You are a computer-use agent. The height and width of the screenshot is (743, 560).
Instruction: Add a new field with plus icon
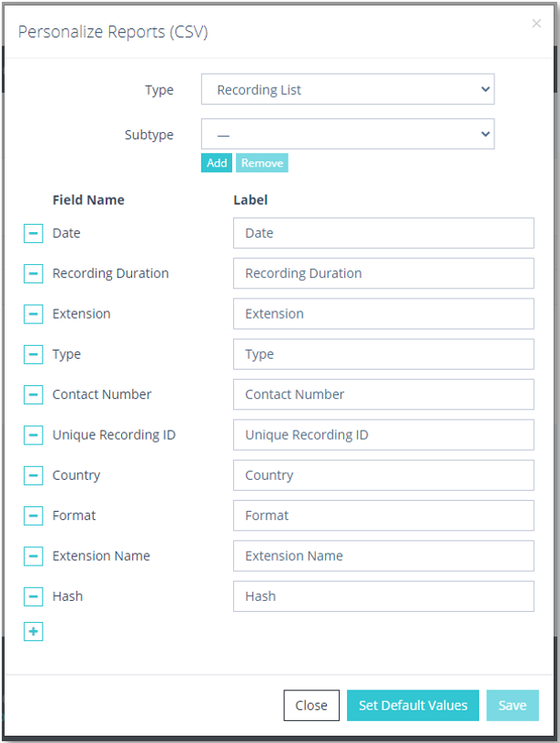tap(33, 631)
